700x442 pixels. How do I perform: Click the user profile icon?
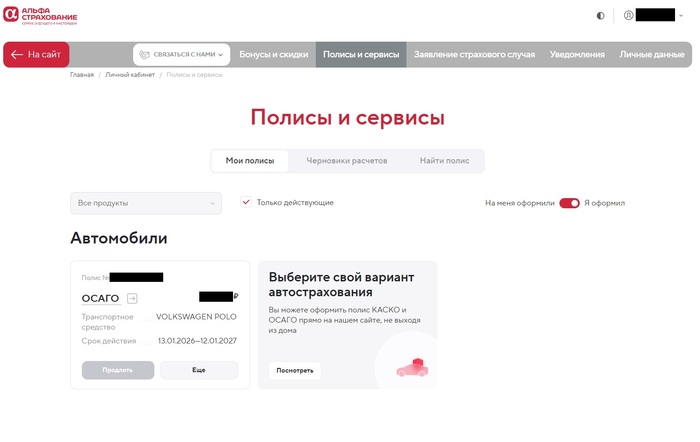click(x=629, y=15)
